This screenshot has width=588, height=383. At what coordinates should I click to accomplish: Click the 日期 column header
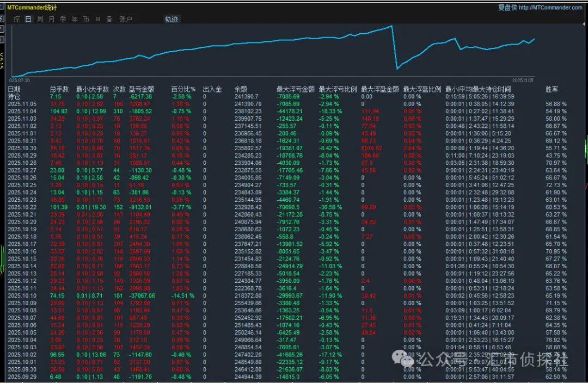point(14,89)
